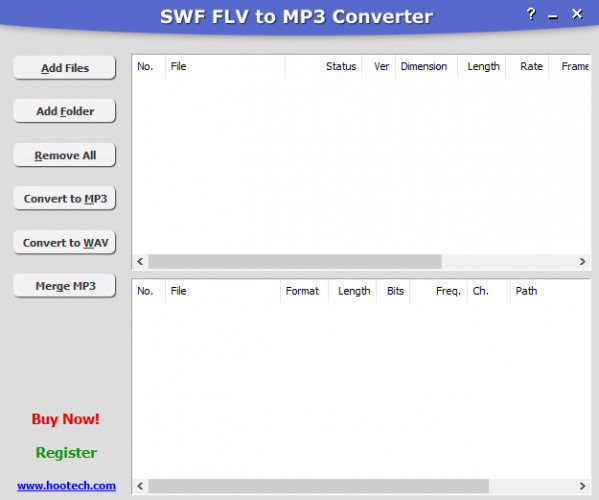Click the Ch. column header
The width and height of the screenshot is (599, 500).
(489, 291)
